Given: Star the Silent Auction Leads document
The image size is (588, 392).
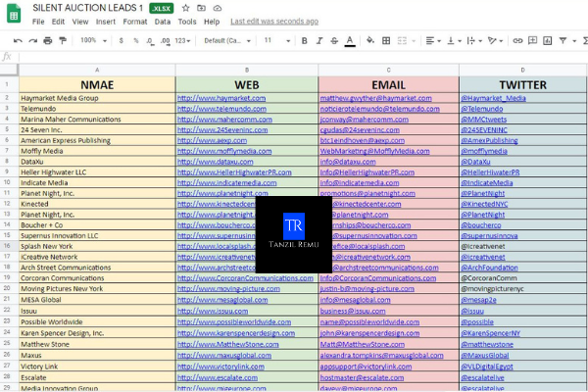Looking at the screenshot, I should (x=184, y=8).
